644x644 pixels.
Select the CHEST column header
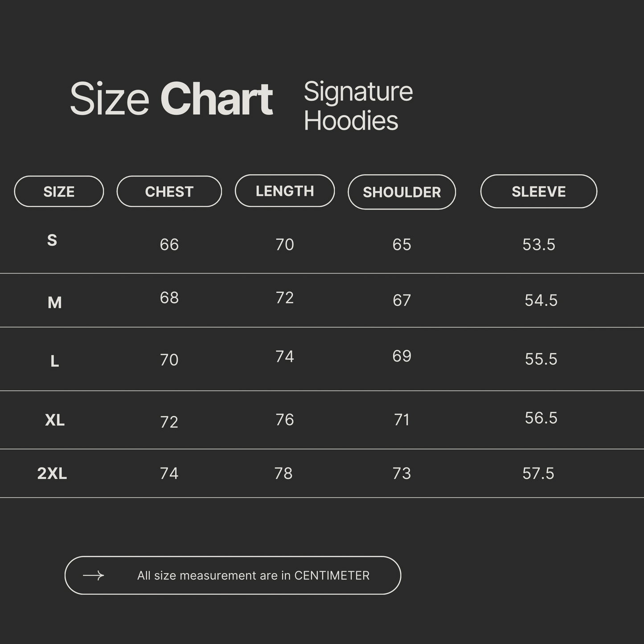(x=169, y=192)
